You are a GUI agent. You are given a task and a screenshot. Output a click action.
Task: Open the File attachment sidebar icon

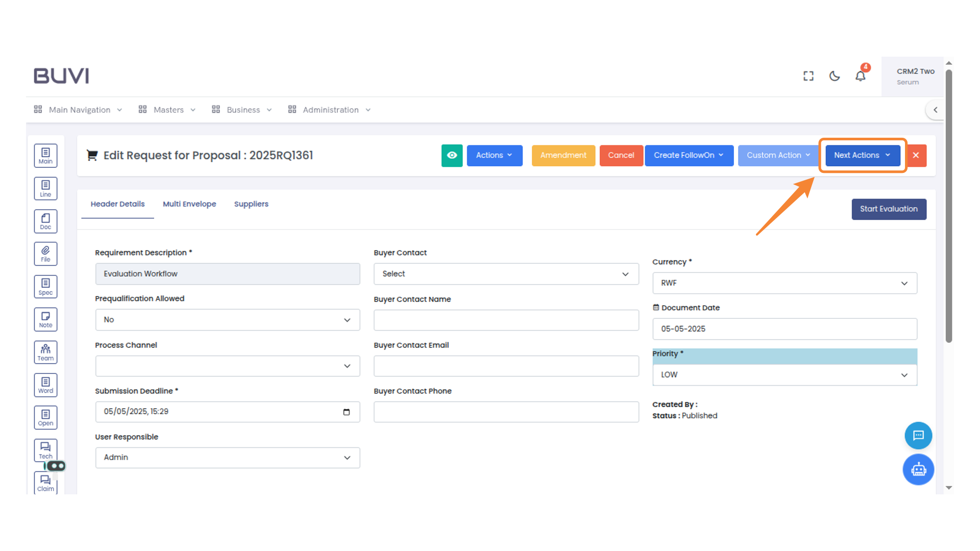(45, 254)
